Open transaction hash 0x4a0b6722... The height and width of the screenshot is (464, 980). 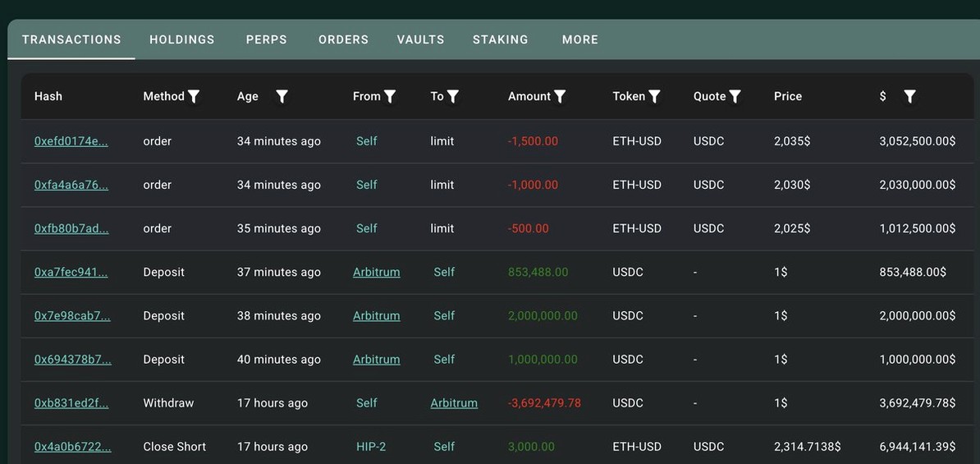point(73,447)
